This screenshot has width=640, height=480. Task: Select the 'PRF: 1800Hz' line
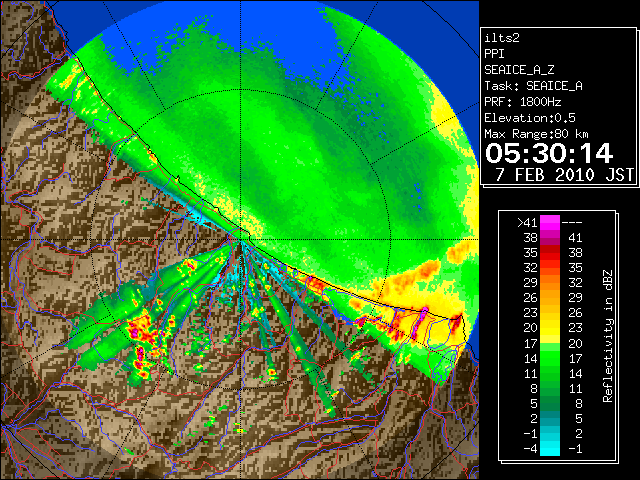pos(522,102)
